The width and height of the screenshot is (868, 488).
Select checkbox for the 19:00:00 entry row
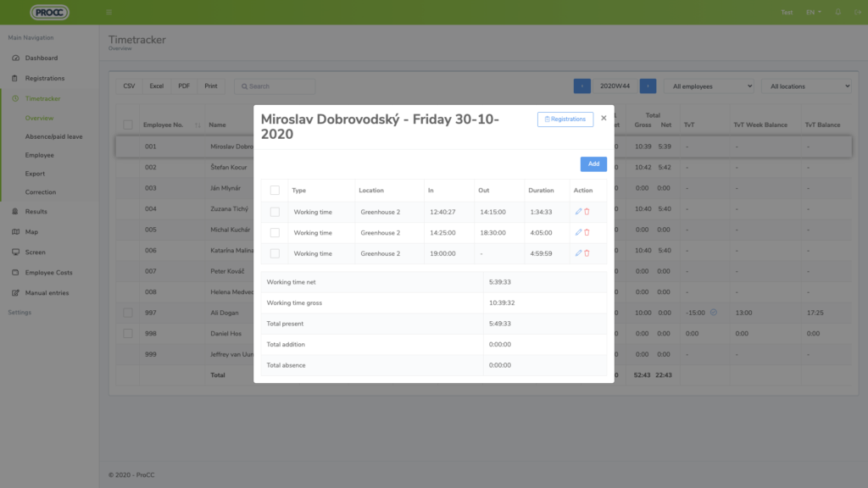tap(275, 253)
